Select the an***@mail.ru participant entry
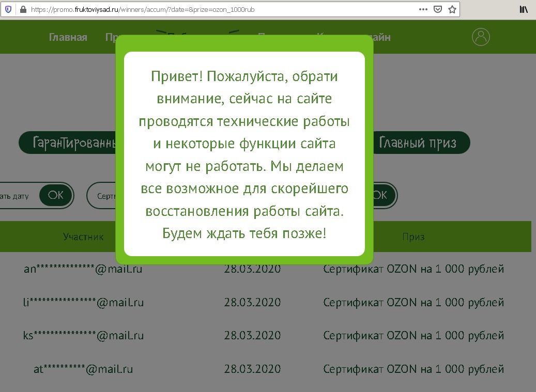 click(x=83, y=269)
